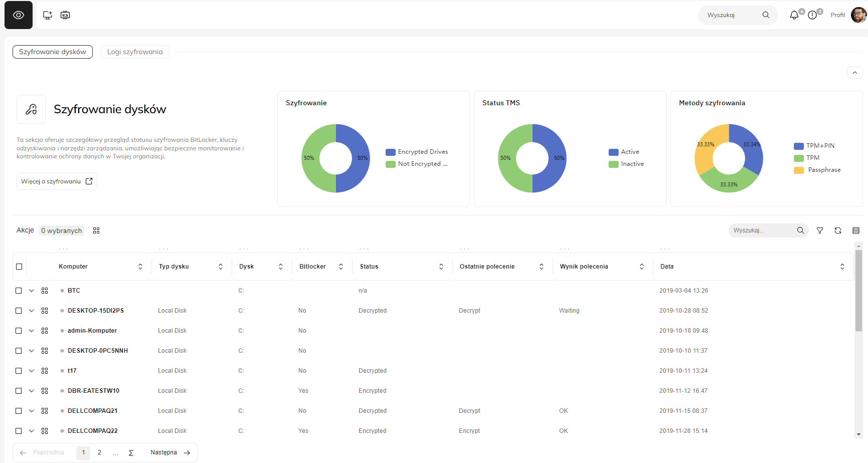This screenshot has height=463, width=868.
Task: Open the add computer monitor icon
Action: 48,15
